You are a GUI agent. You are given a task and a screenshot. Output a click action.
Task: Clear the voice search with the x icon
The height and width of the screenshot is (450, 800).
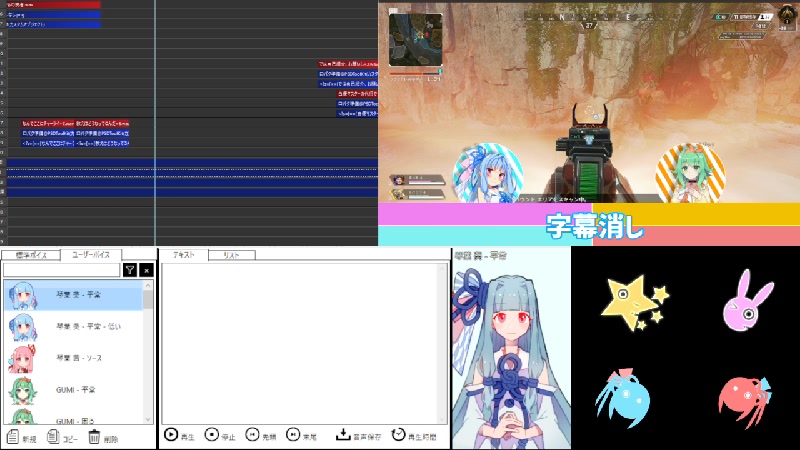[146, 270]
